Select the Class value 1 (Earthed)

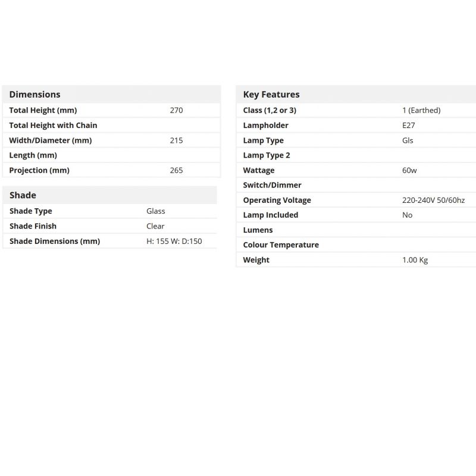point(421,110)
